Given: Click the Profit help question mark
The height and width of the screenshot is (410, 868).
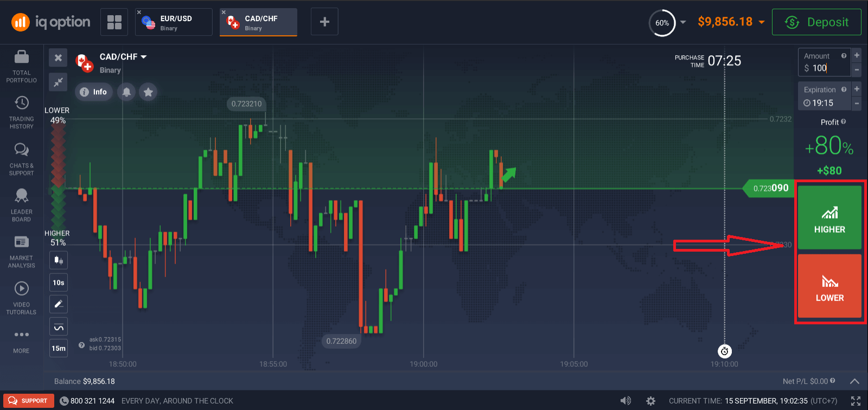Looking at the screenshot, I should (843, 122).
